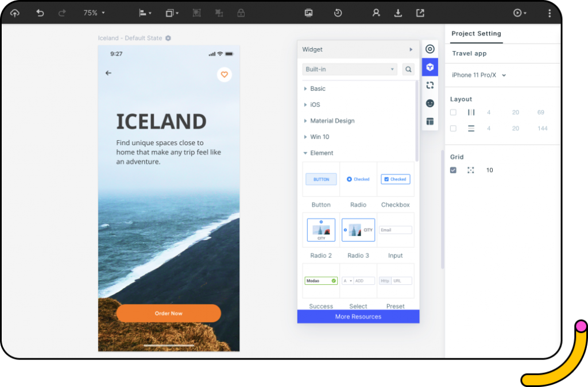
Task: Open the widget cube panel icon
Action: click(430, 67)
